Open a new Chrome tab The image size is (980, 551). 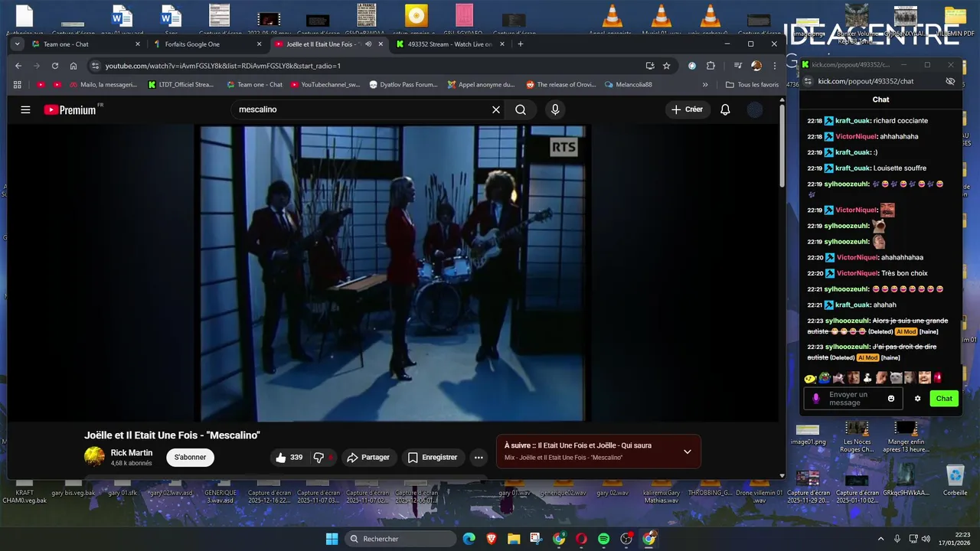pos(521,44)
